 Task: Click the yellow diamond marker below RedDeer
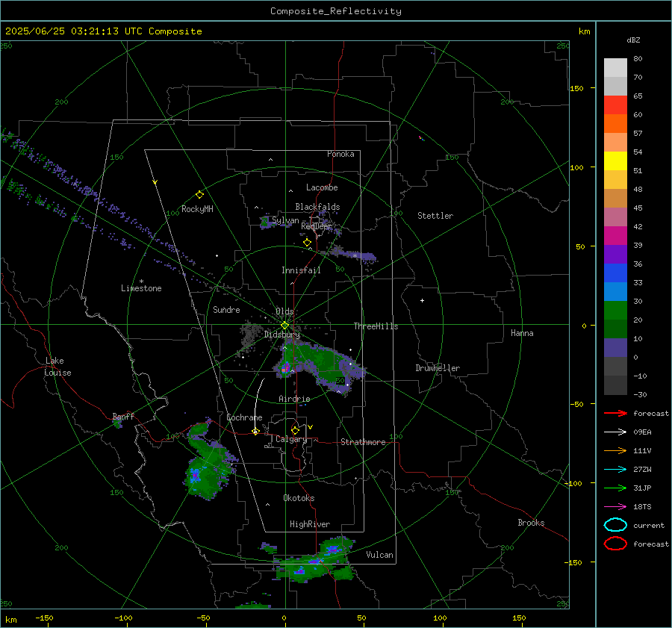pyautogui.click(x=308, y=243)
